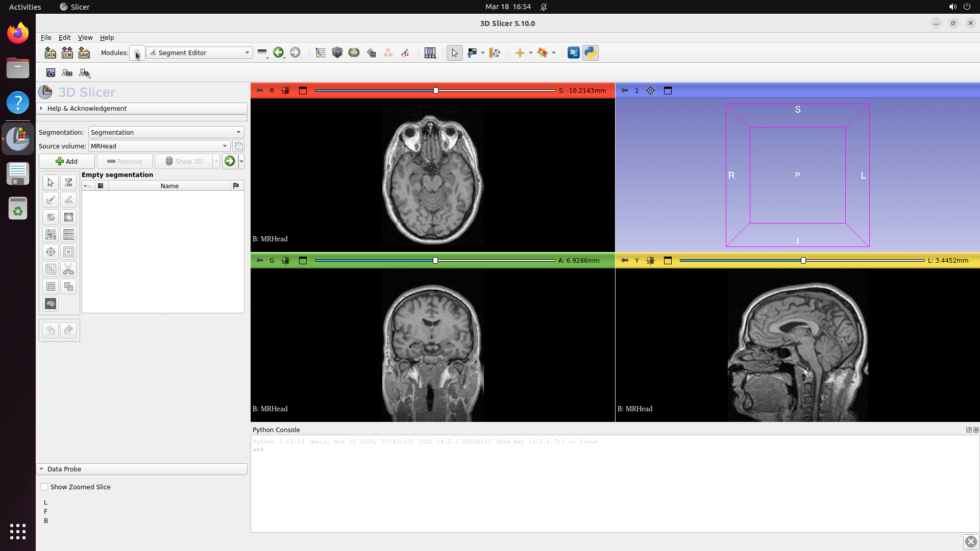
Task: Open the Python console toolbar icon
Action: tap(591, 53)
